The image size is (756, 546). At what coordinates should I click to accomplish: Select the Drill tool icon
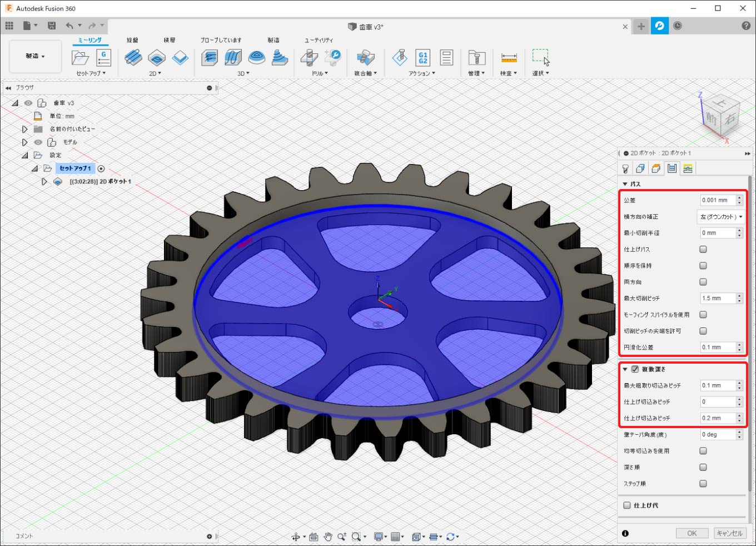[x=309, y=58]
